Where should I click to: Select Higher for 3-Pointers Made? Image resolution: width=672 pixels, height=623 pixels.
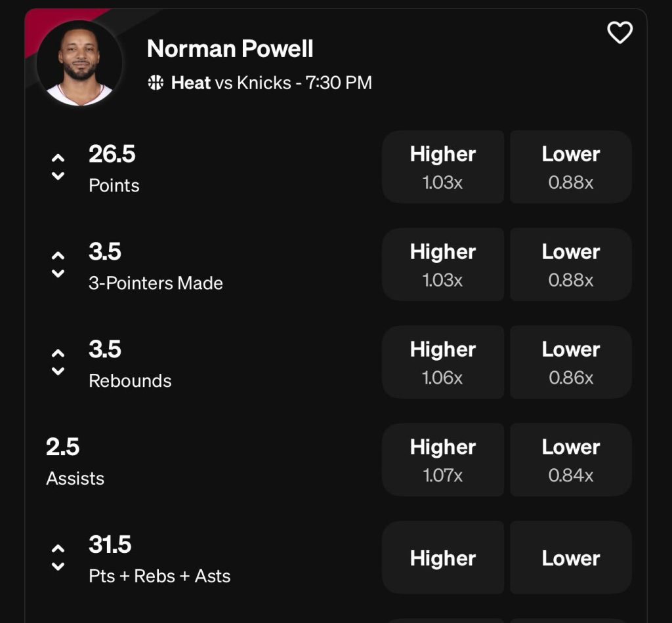[x=443, y=264]
